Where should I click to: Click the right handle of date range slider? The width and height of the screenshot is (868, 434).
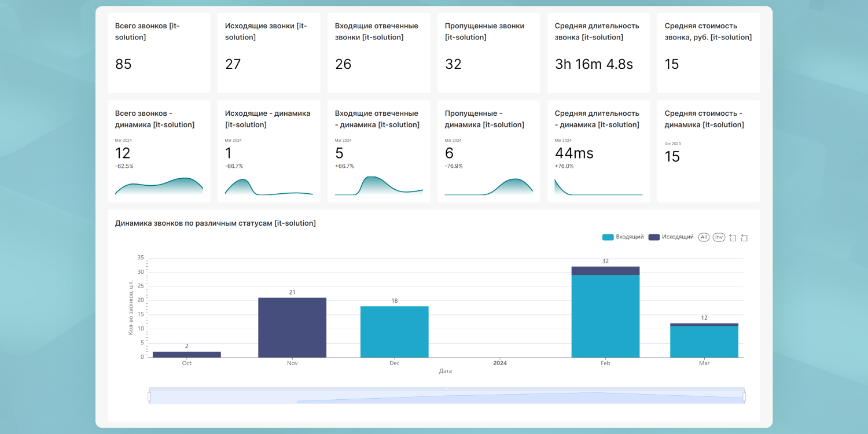(x=744, y=396)
